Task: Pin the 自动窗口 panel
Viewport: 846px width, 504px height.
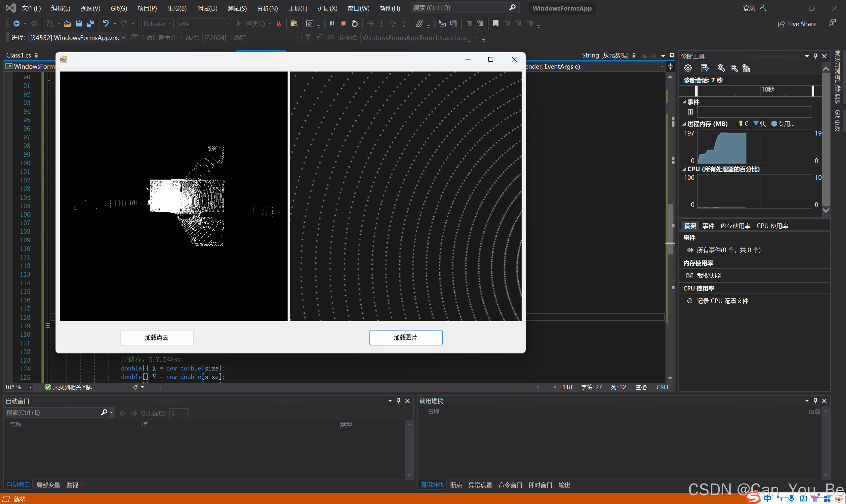Action: 398,401
